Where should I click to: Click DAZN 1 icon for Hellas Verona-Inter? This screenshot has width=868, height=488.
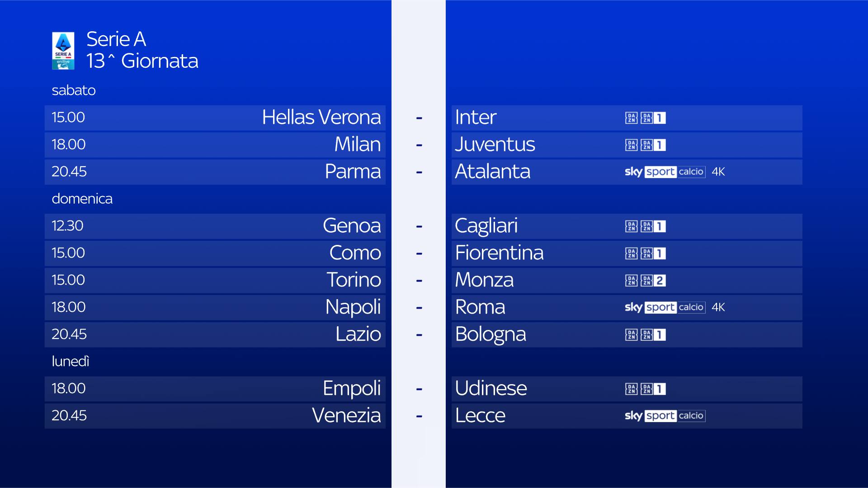click(x=653, y=118)
